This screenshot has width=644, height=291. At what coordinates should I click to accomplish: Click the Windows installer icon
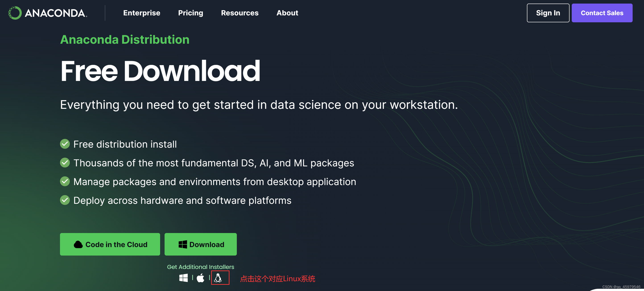click(183, 278)
